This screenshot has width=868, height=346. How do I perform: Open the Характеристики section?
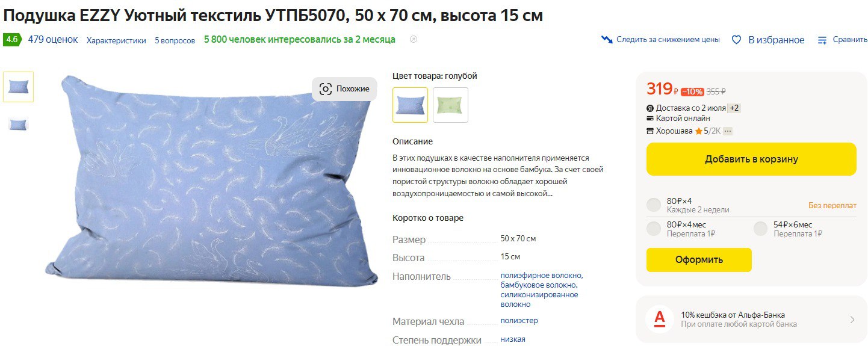click(x=116, y=40)
